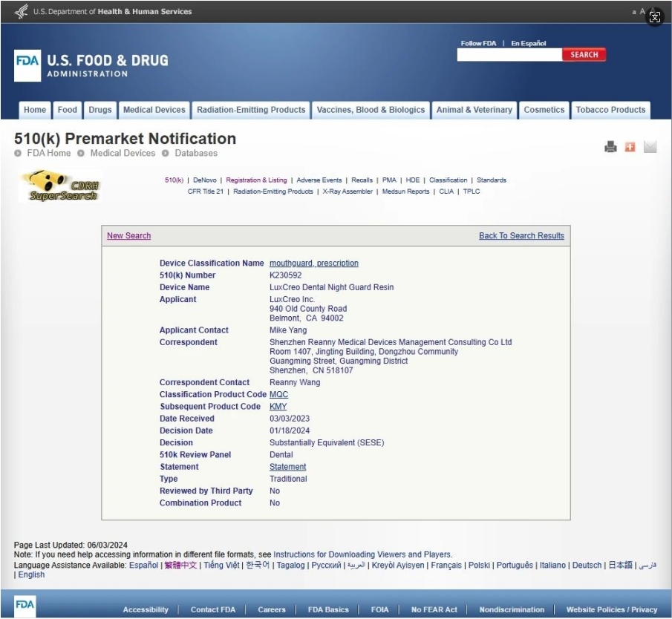672x619 pixels.
Task: Open the Adverse Events database link
Action: (x=319, y=180)
